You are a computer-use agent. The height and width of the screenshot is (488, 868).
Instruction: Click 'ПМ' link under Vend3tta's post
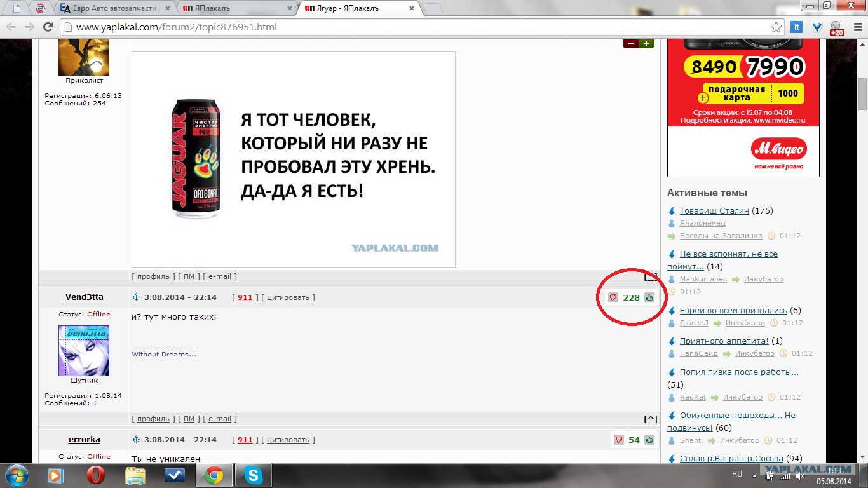189,419
